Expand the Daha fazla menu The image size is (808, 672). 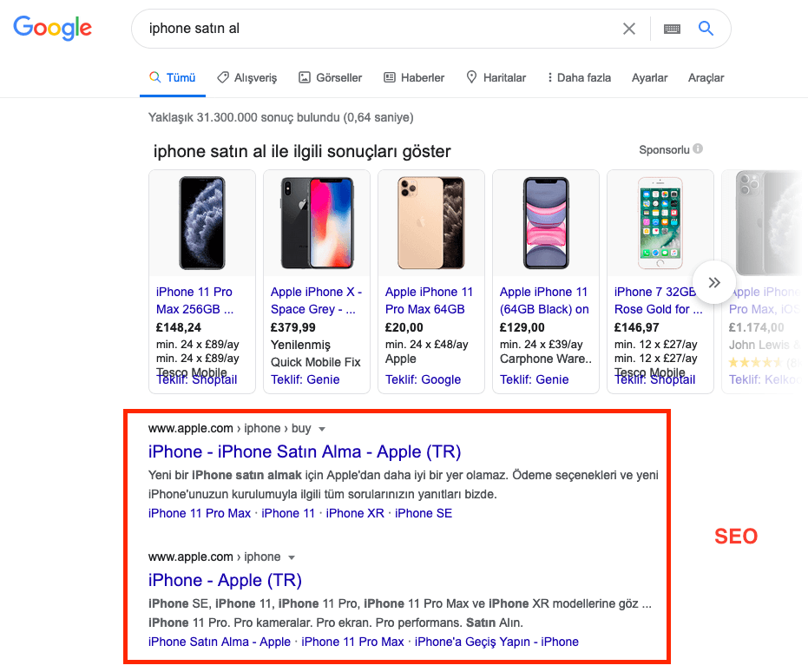tap(579, 77)
